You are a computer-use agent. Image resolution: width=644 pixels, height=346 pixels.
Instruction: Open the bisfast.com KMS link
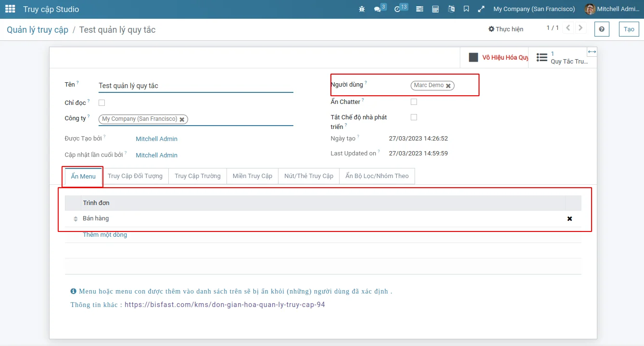click(225, 305)
